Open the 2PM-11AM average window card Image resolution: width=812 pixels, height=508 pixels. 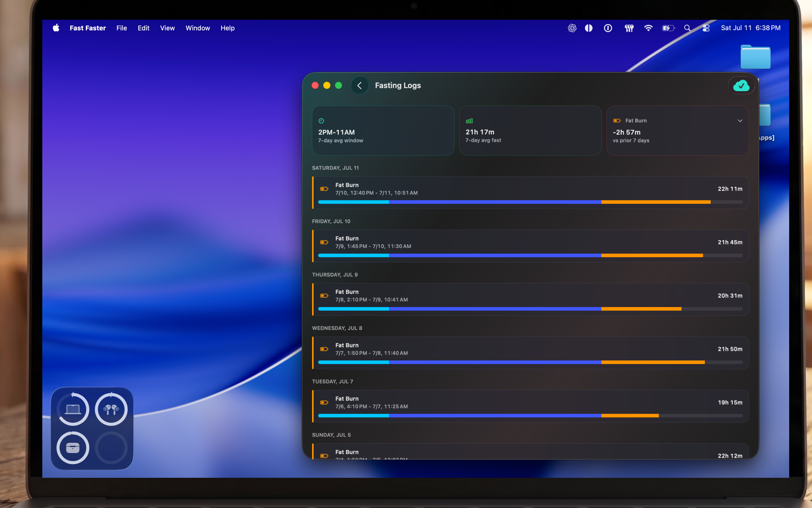383,130
